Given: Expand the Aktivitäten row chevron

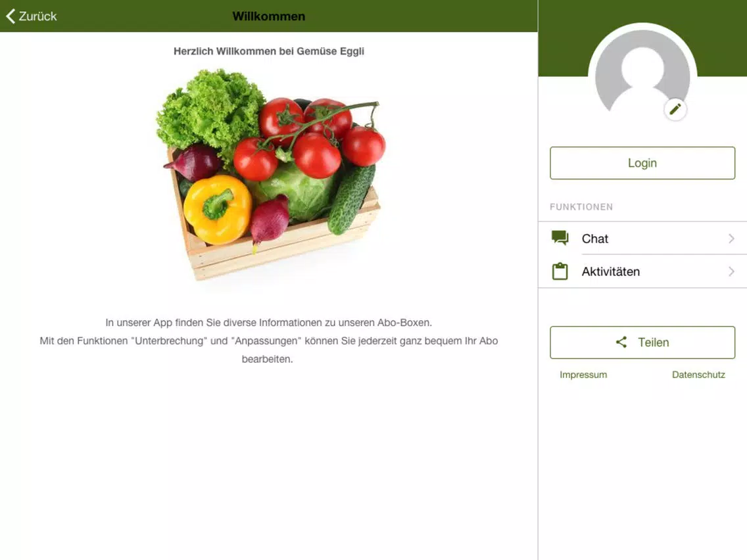Looking at the screenshot, I should pyautogui.click(x=731, y=271).
